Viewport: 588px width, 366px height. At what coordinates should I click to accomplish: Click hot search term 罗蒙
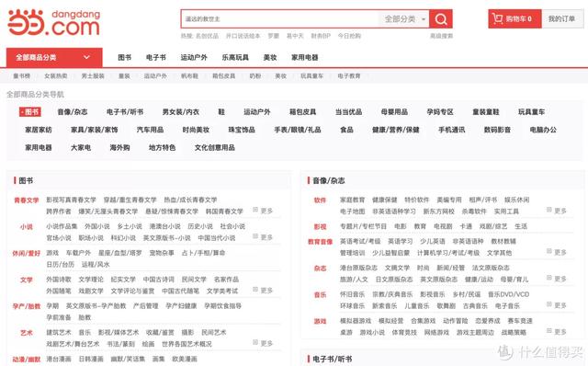coord(273,36)
